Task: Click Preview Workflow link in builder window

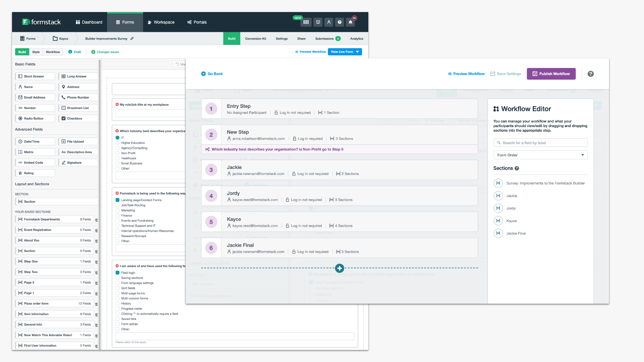Action: 310,52
